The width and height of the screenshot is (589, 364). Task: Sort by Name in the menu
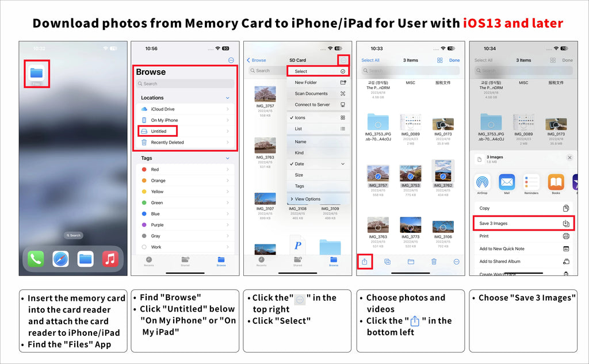tap(318, 141)
